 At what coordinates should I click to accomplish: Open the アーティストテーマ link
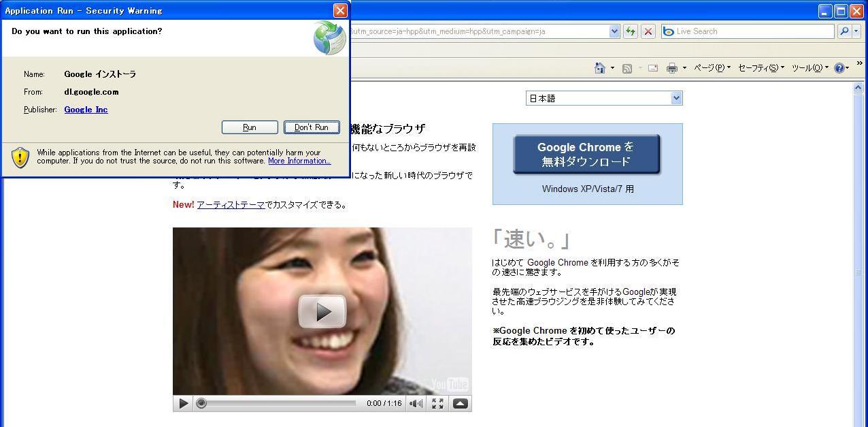(x=231, y=204)
